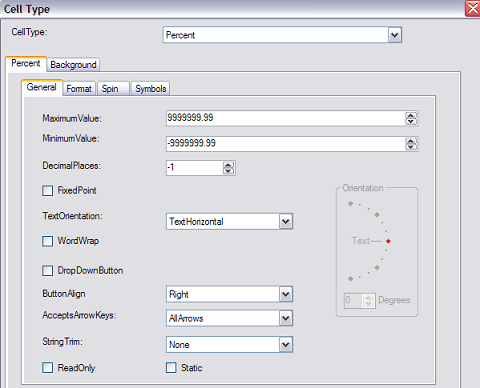Viewport: 480px width, 388px height.
Task: Increase MaximumValue with the up spinner
Action: point(411,115)
